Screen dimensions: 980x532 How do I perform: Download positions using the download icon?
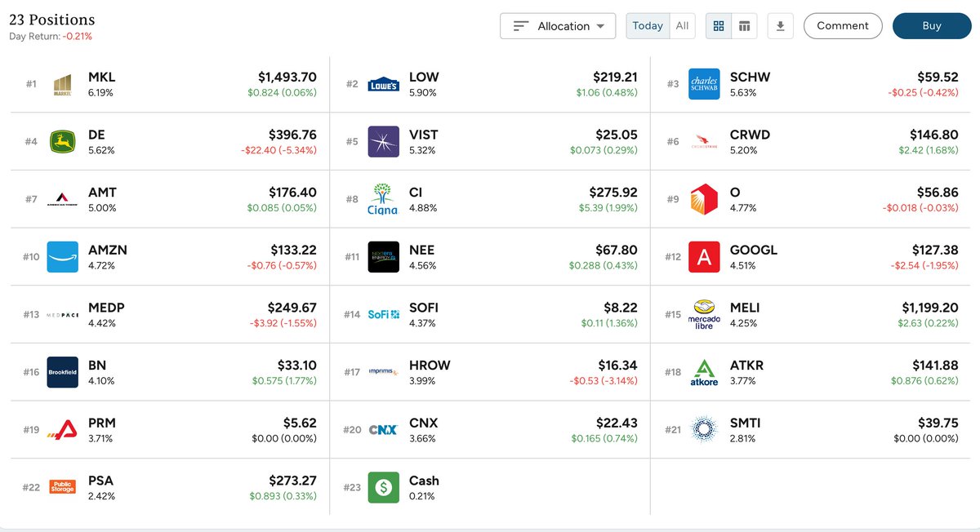780,26
